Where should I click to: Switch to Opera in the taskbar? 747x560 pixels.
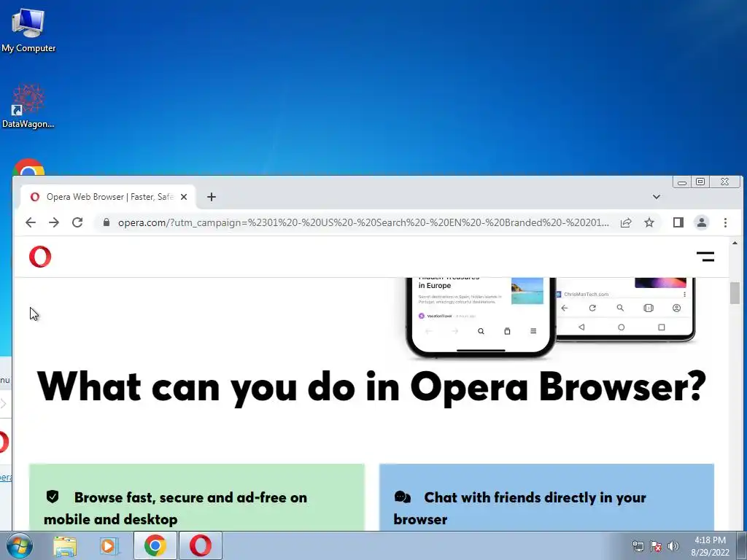click(x=201, y=545)
